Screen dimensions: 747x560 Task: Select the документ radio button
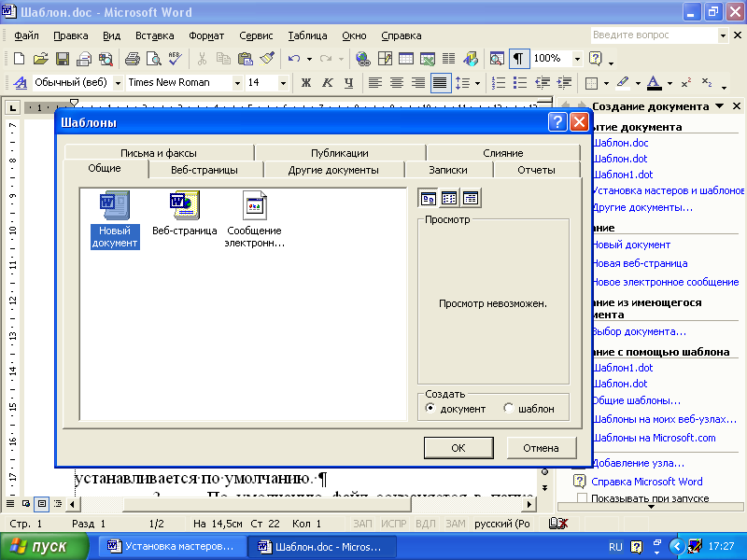pyautogui.click(x=430, y=408)
